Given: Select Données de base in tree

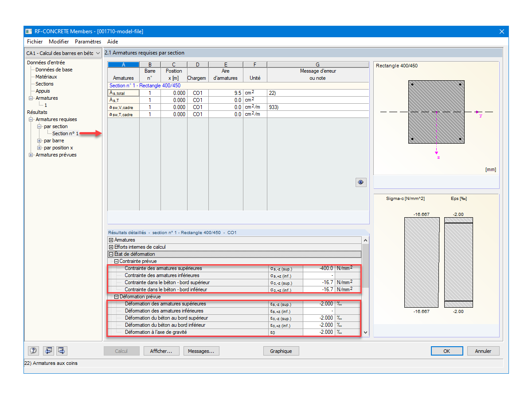Looking at the screenshot, I should (x=54, y=70).
